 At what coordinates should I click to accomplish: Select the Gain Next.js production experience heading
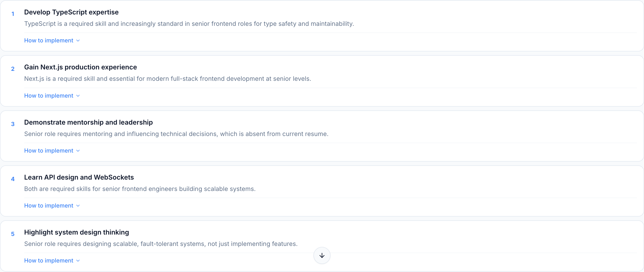80,67
